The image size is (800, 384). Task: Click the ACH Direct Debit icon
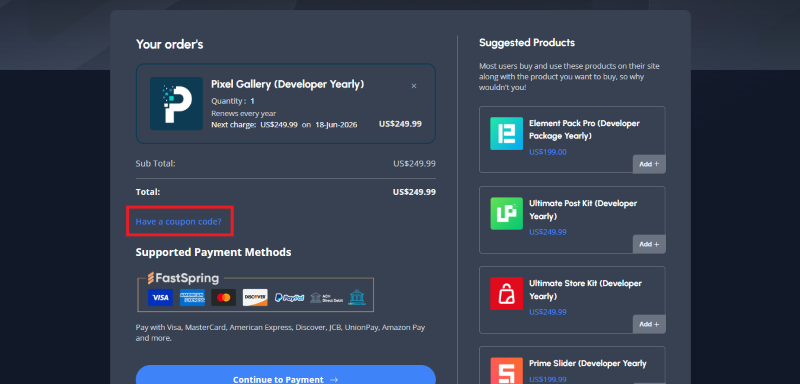[326, 297]
